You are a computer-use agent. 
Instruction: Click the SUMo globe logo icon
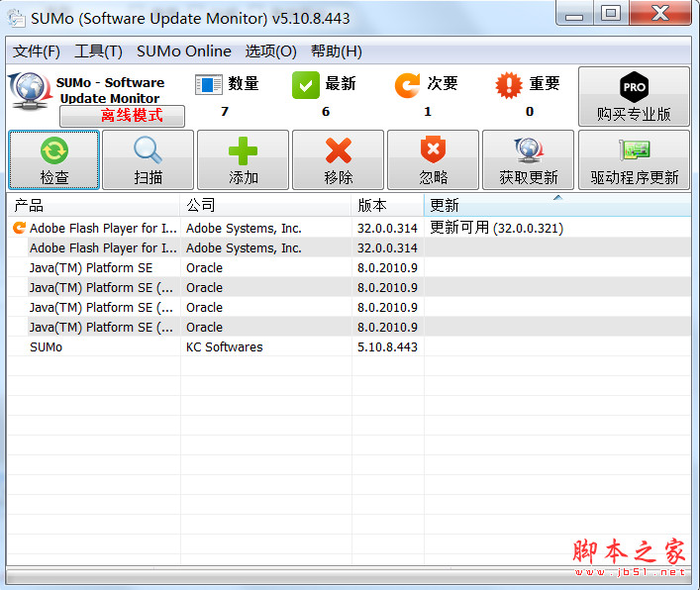pyautogui.click(x=30, y=91)
